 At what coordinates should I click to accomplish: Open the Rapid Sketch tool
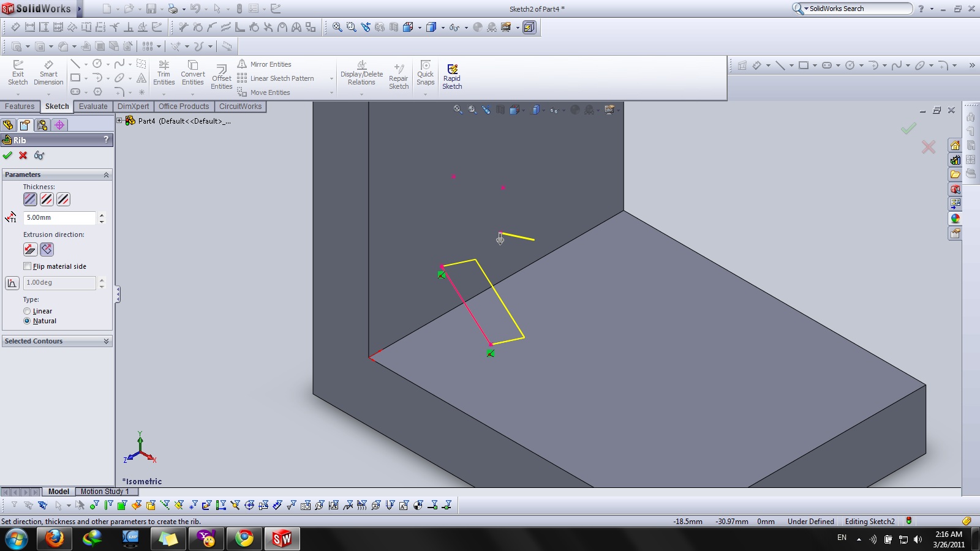coord(452,77)
